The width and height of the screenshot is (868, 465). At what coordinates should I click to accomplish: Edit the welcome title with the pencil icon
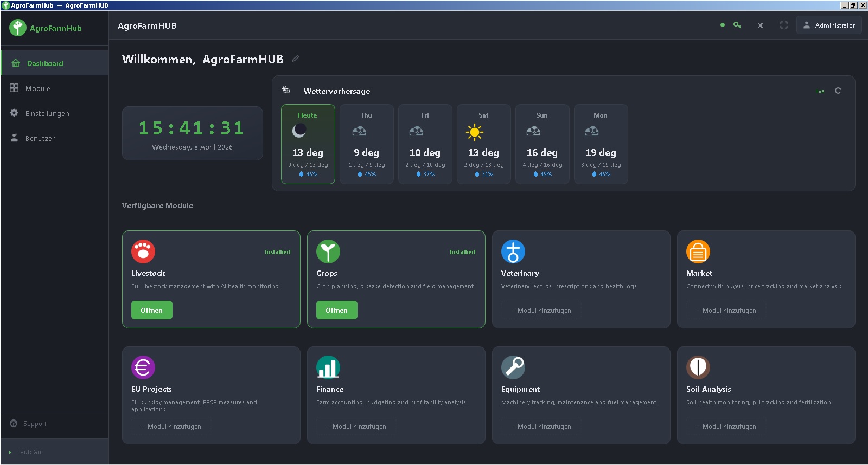tap(296, 59)
